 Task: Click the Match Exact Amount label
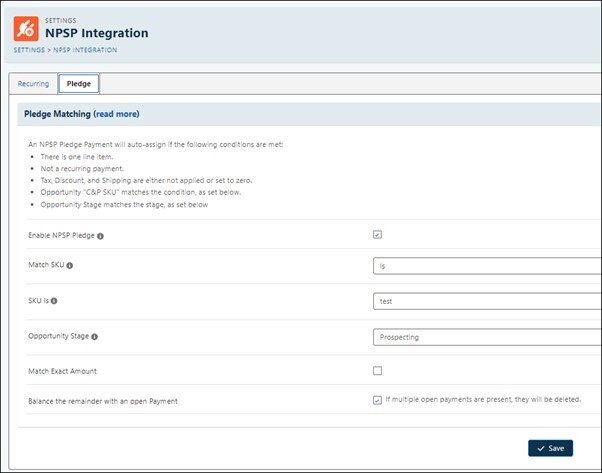[63, 371]
